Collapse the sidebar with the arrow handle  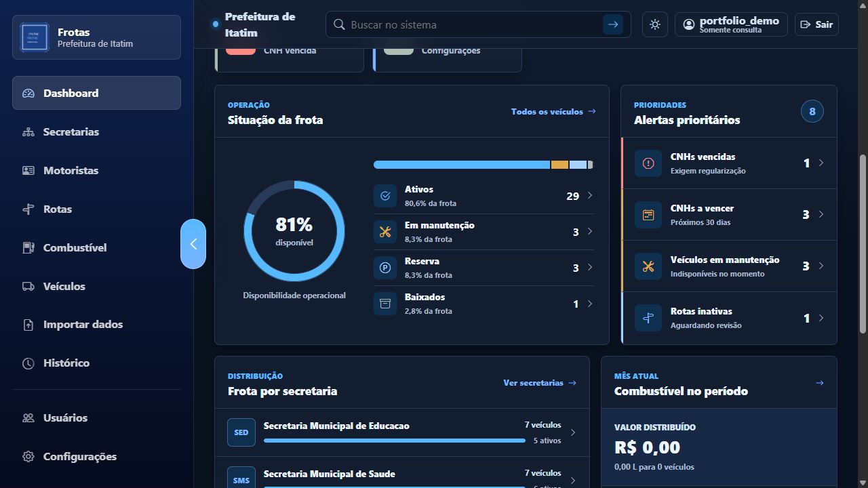193,244
